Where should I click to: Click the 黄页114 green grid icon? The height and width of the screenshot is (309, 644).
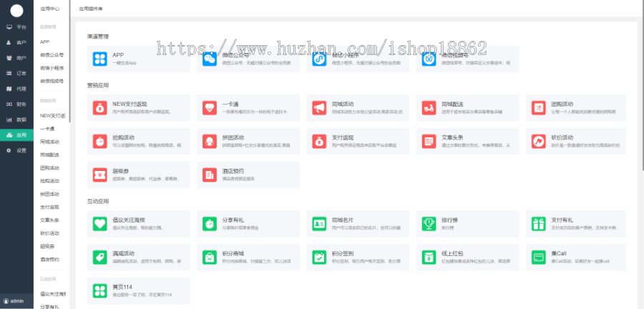(100, 291)
